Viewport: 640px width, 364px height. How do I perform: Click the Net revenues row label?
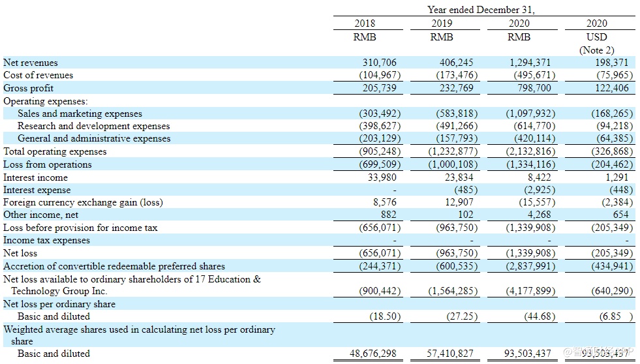(x=31, y=63)
